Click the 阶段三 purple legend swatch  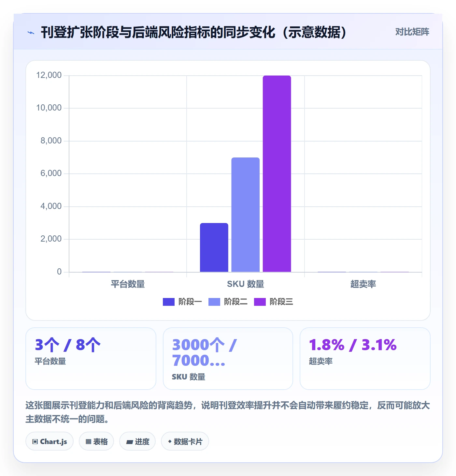coord(260,302)
